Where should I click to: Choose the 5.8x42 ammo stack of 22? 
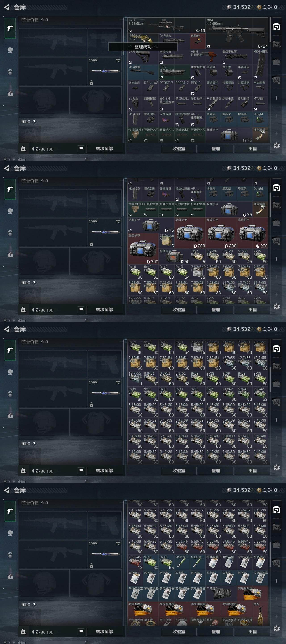260,394
